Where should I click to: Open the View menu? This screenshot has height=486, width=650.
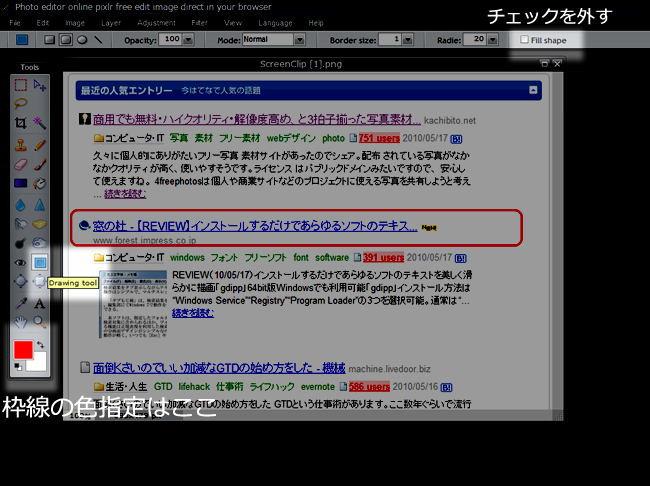[x=233, y=23]
